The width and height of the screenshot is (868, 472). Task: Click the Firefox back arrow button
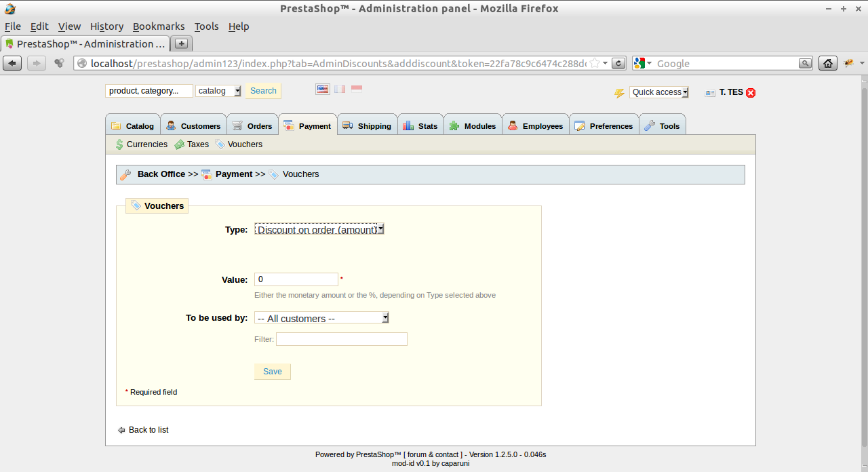[12, 63]
